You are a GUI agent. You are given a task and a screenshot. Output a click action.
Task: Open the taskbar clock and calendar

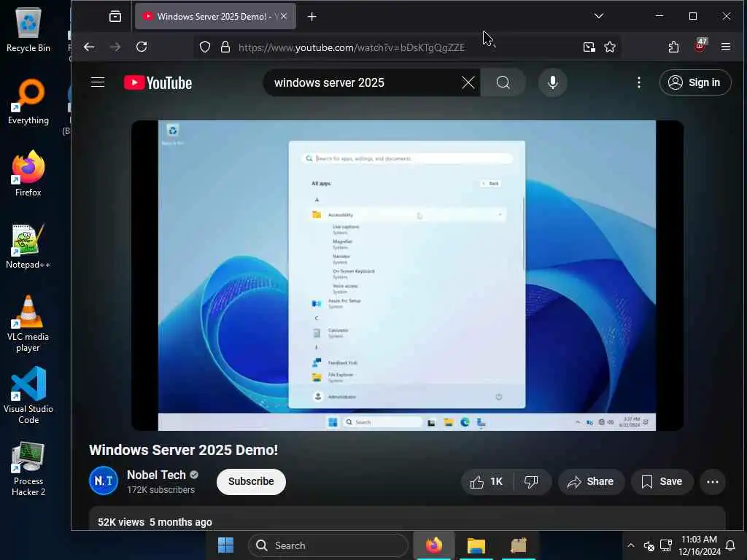click(x=700, y=545)
